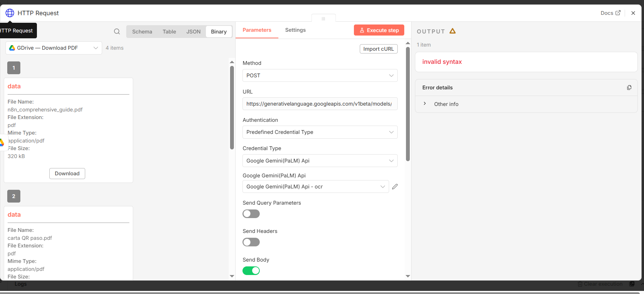Click the drag handle at top center

click(x=323, y=19)
